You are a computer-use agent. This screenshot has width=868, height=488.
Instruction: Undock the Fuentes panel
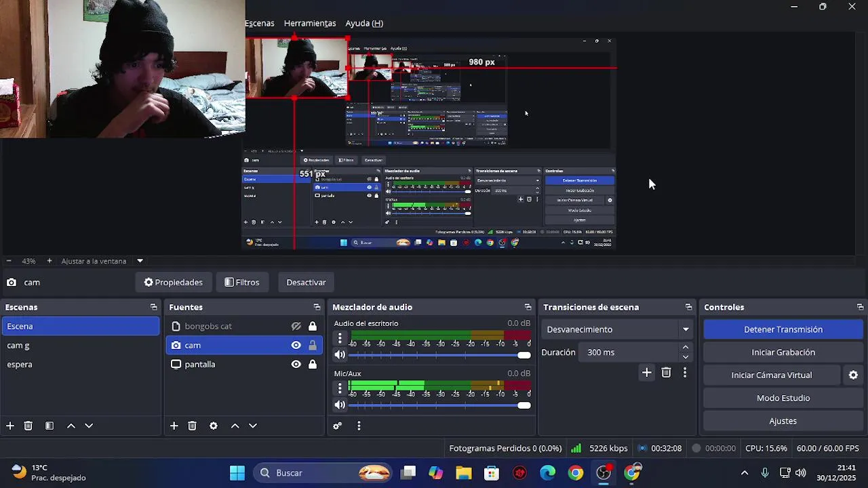[x=317, y=307]
